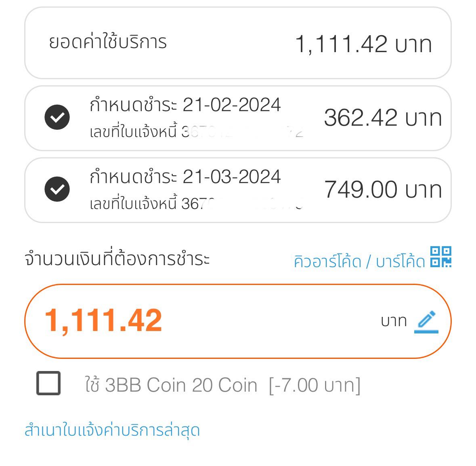Tap the 3BB Coin [-7.00 บาท] discount label
476x466 pixels.
point(315,386)
